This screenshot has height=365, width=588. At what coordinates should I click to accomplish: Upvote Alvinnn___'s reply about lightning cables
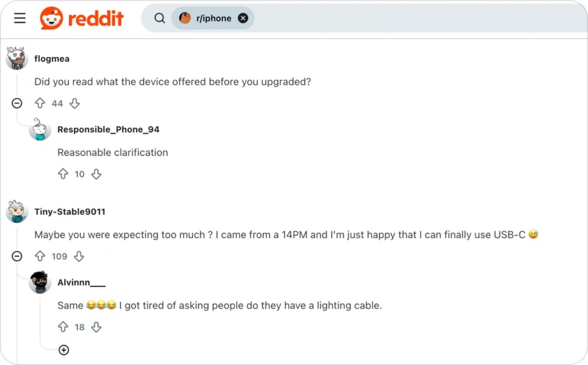pyautogui.click(x=63, y=327)
